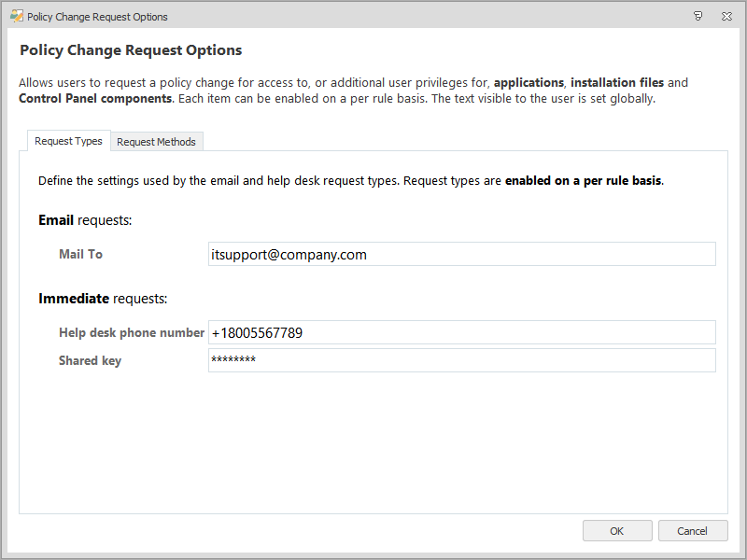Screen dimensions: 747x560
Task: Click the Help desk phone number label
Action: click(131, 332)
